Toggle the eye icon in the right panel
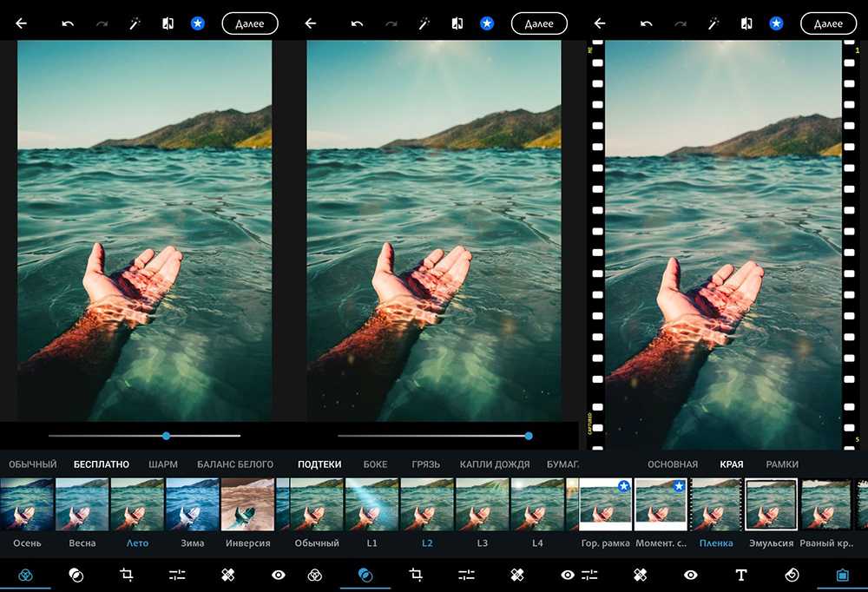 pos(691,575)
